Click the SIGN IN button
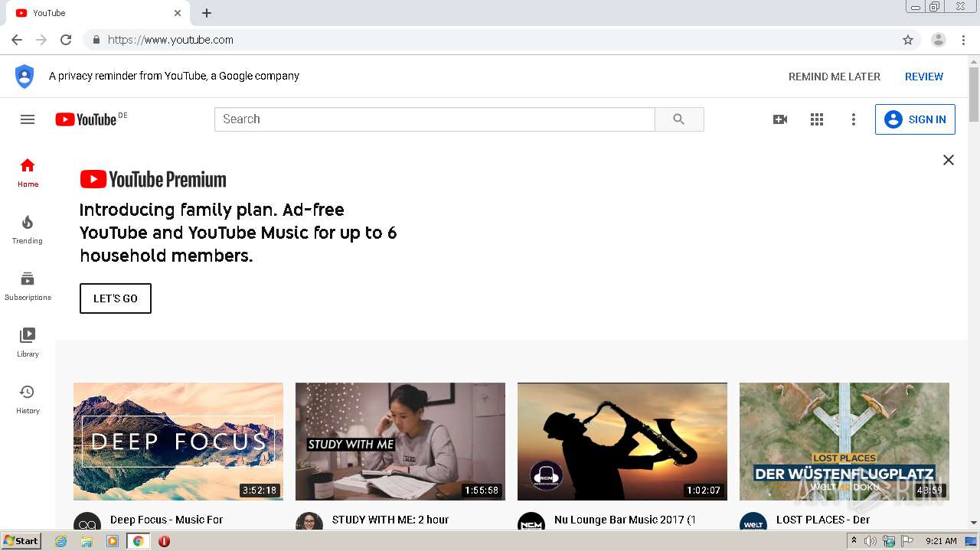Viewport: 980px width, 551px height. [x=915, y=119]
